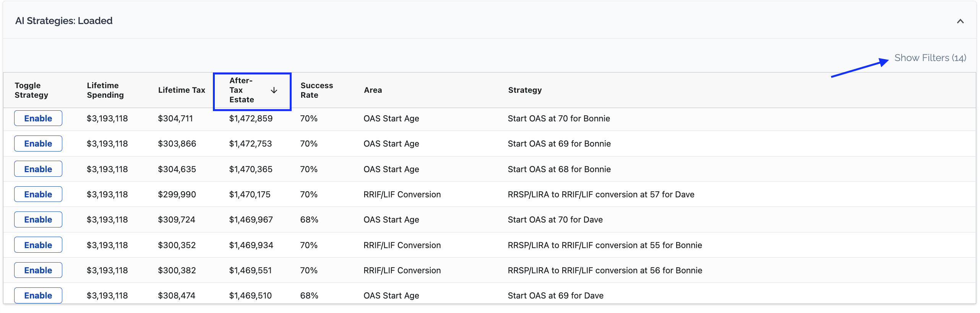The height and width of the screenshot is (313, 980).
Task: Collapse the AI Strategies panel chevron
Action: pyautogui.click(x=960, y=21)
